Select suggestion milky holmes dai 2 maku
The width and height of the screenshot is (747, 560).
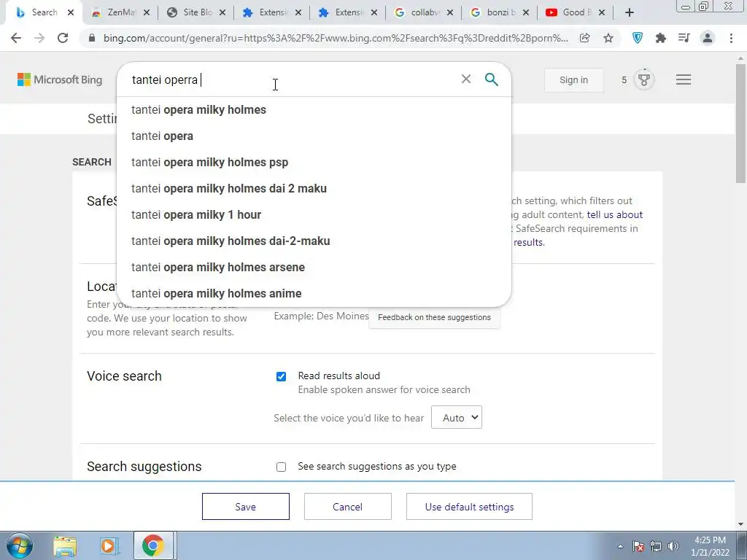pyautogui.click(x=314, y=188)
